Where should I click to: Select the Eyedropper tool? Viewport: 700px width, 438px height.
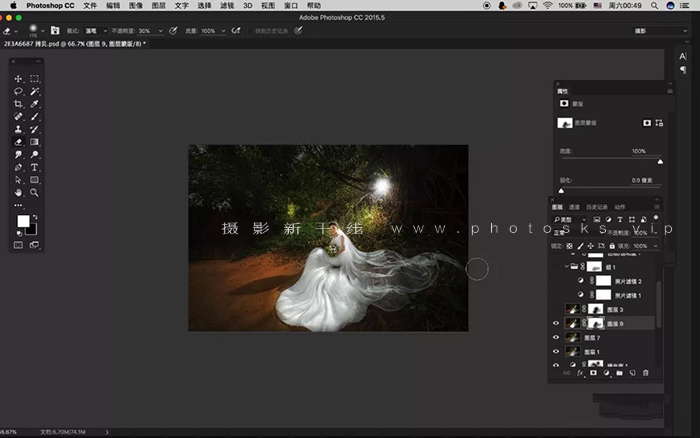34,104
